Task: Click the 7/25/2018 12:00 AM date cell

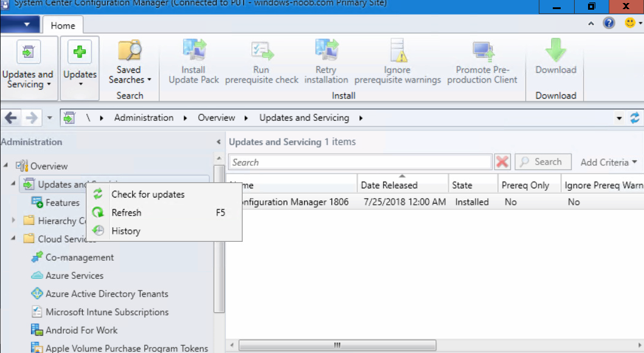Action: (404, 202)
